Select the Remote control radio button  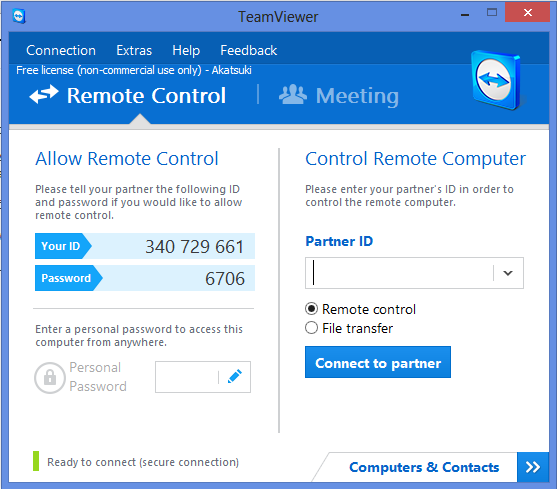[312, 309]
